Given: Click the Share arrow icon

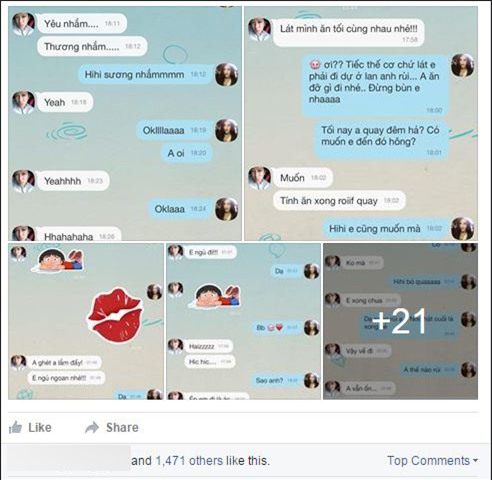Looking at the screenshot, I should coord(92,428).
